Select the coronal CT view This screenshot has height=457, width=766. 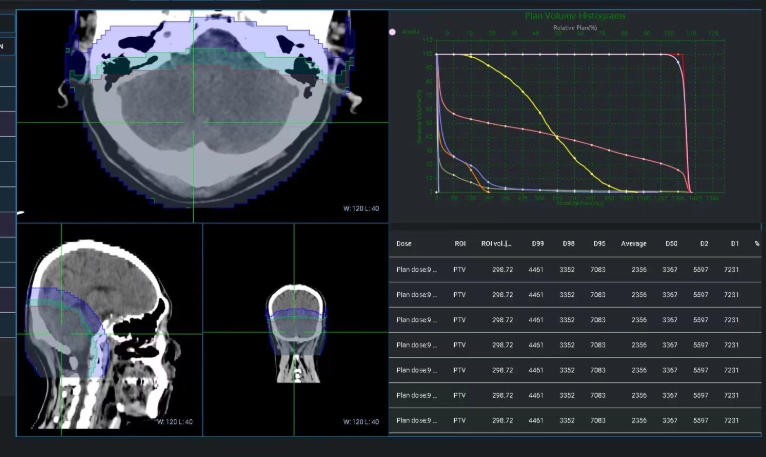point(296,330)
